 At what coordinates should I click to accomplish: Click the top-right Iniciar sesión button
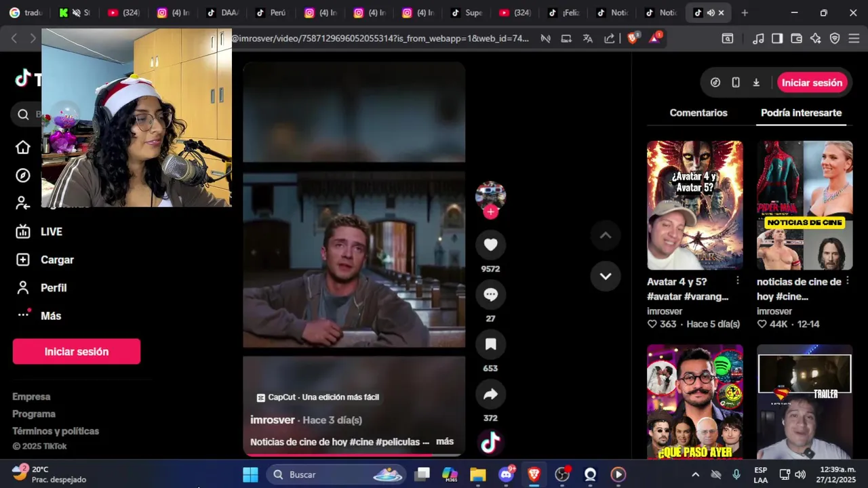coord(812,83)
